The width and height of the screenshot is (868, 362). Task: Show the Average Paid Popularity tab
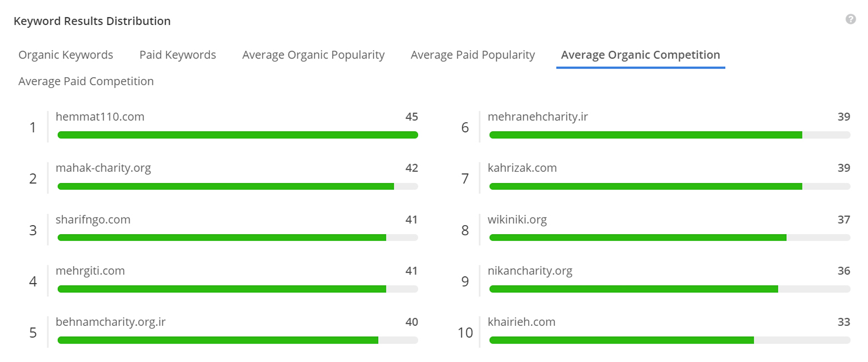pyautogui.click(x=473, y=55)
